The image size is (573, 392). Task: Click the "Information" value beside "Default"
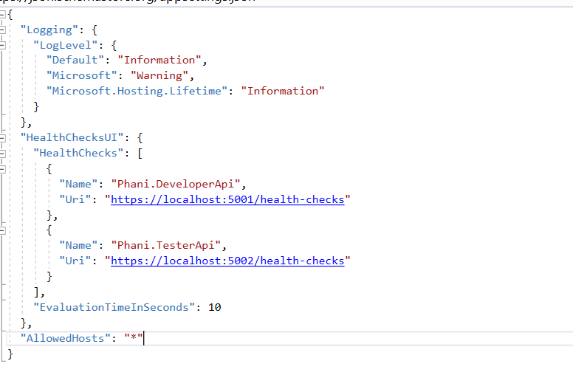tap(165, 60)
